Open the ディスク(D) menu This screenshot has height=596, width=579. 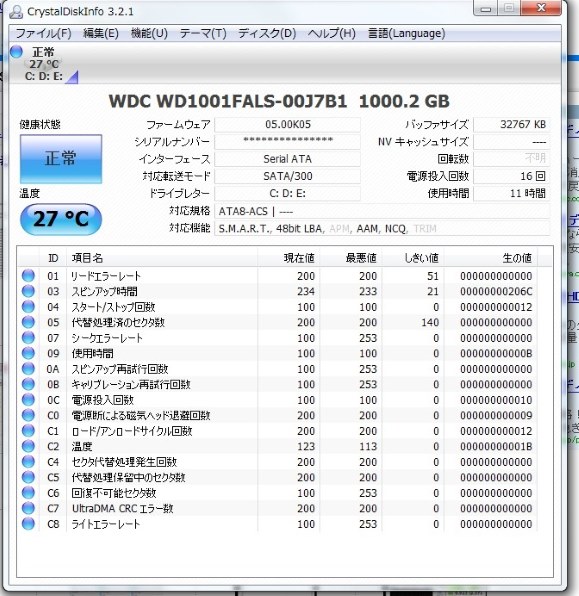pyautogui.click(x=267, y=33)
